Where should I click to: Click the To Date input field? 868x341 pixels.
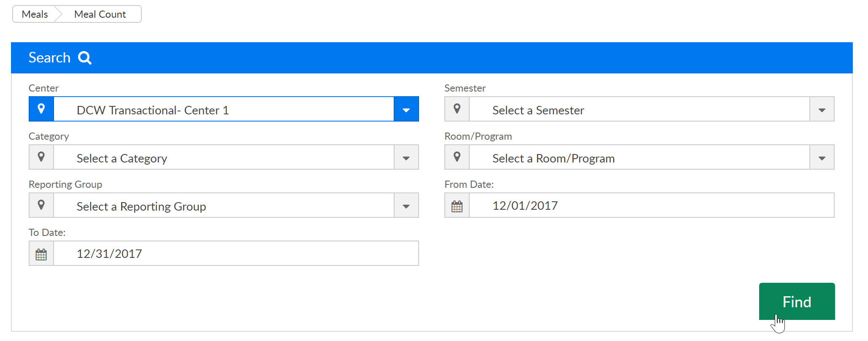(235, 254)
